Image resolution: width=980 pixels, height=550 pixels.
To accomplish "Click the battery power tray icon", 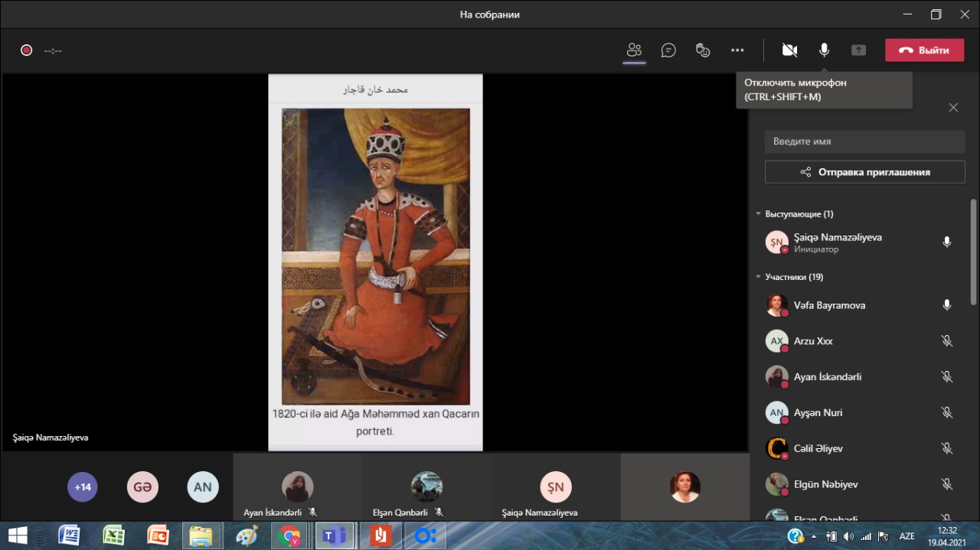I will click(x=832, y=535).
